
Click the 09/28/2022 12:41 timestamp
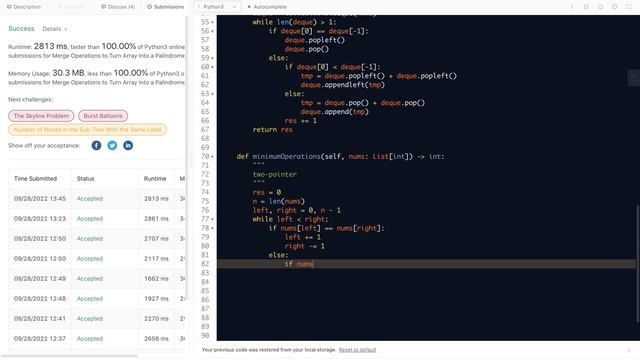(x=40, y=319)
